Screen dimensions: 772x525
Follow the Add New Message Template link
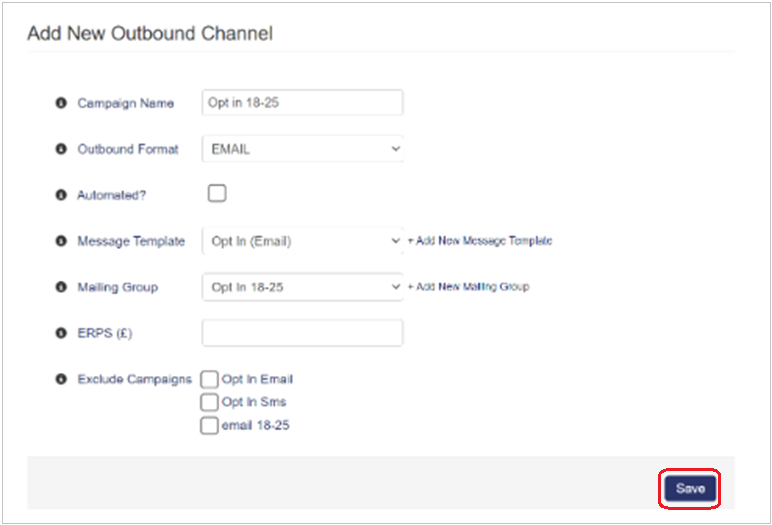tap(480, 241)
